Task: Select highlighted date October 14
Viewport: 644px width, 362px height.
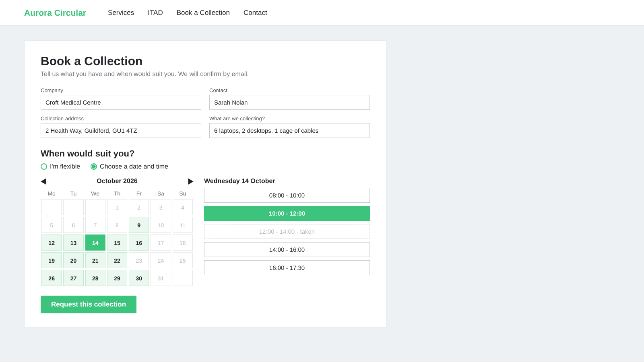Action: pyautogui.click(x=95, y=243)
